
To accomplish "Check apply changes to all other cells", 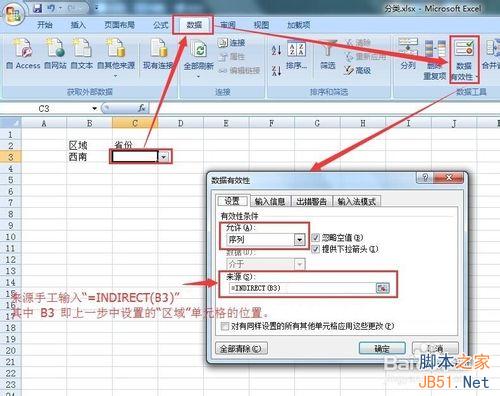I will coord(225,326).
